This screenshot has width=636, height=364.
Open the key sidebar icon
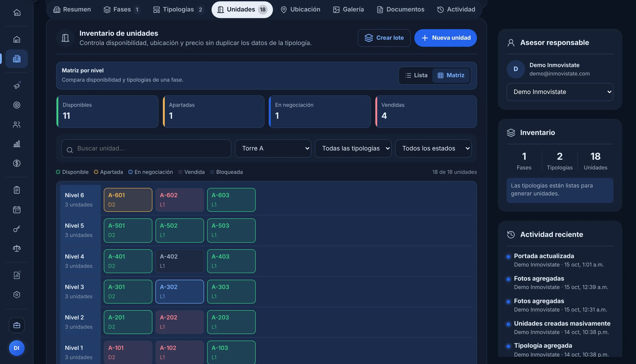[x=17, y=229]
